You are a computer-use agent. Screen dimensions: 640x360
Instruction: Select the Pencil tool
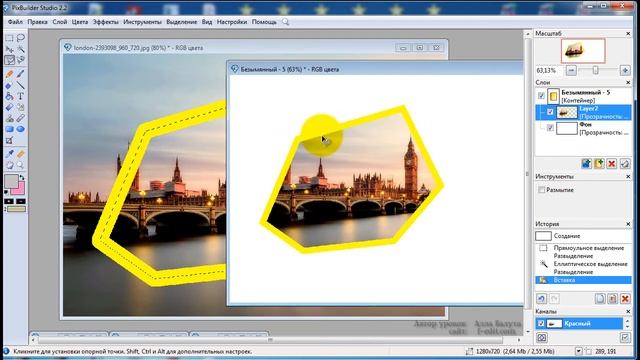pos(9,74)
